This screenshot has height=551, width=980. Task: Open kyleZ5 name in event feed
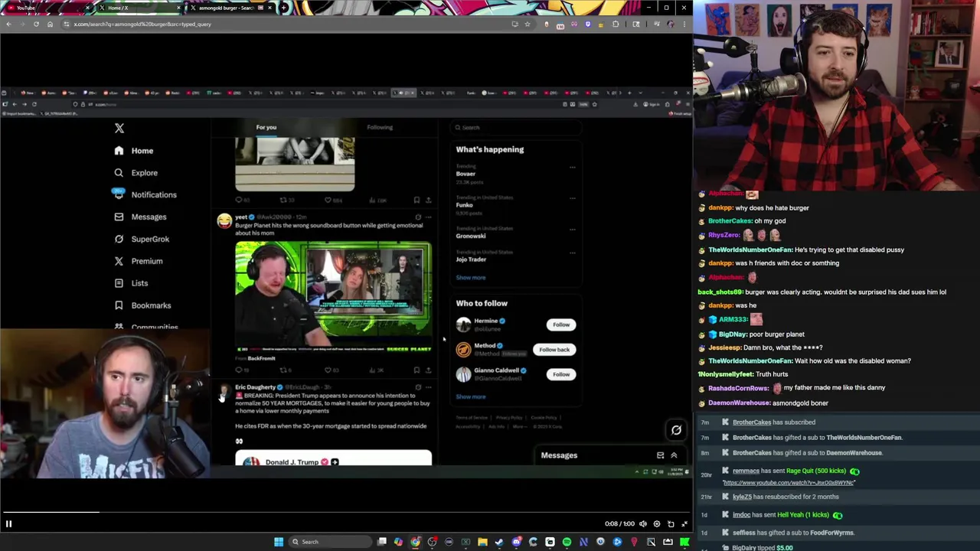742,497
